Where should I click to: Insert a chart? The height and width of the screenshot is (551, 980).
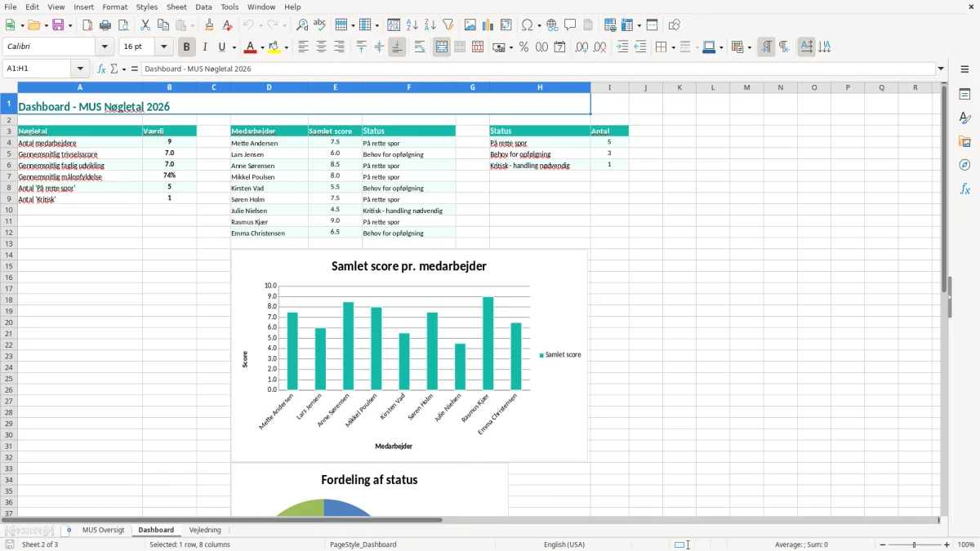click(488, 25)
